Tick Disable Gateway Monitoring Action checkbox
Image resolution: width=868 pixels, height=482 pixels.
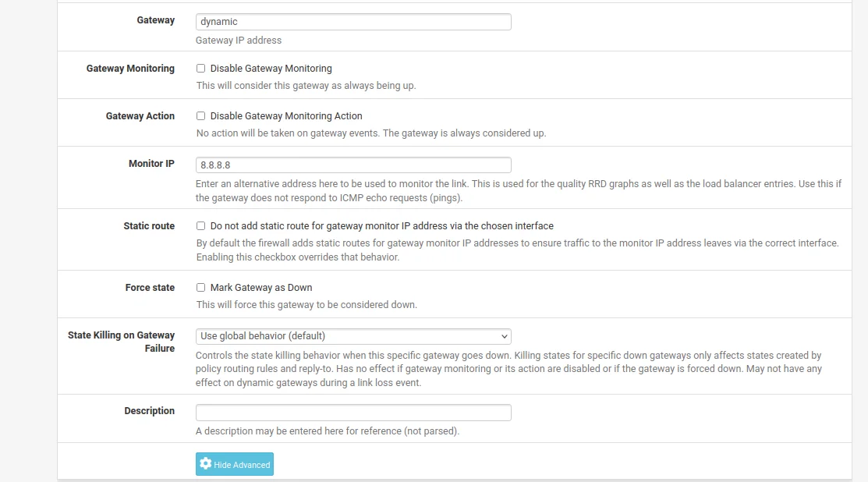click(200, 116)
